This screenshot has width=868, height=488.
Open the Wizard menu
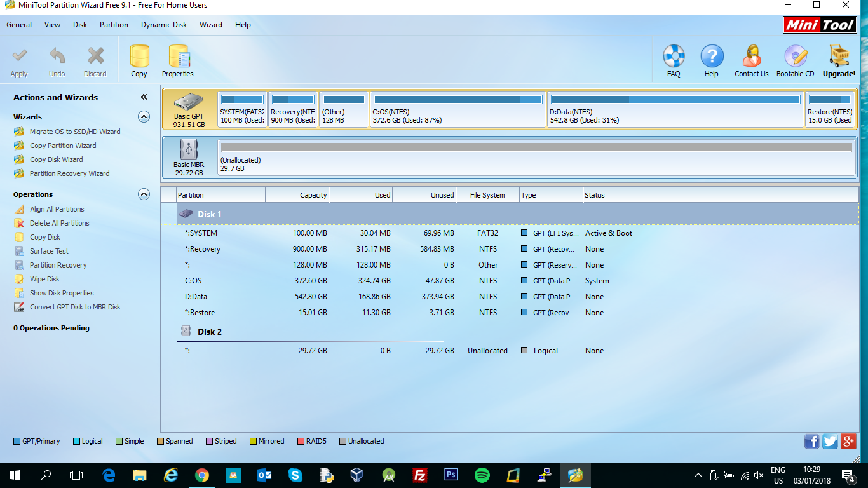point(211,25)
